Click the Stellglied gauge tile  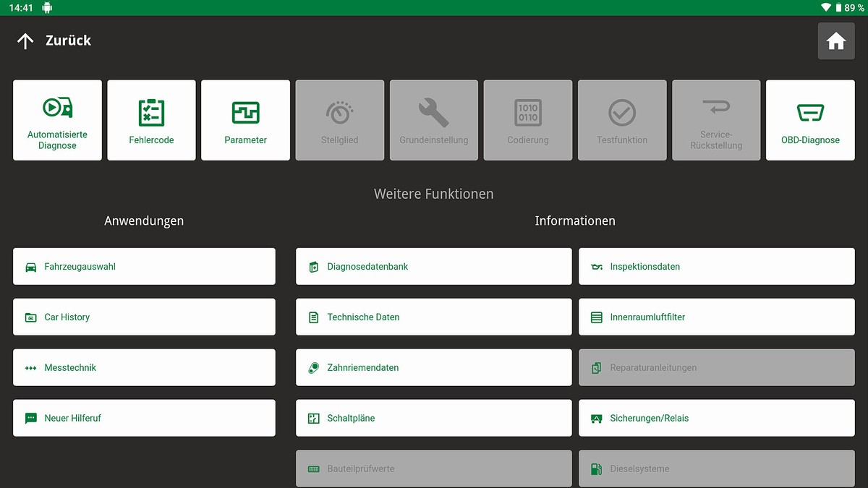339,120
